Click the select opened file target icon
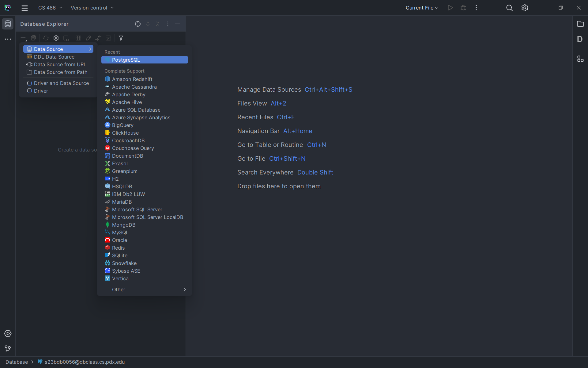Screen dimensions: 588x368 [x=138, y=24]
